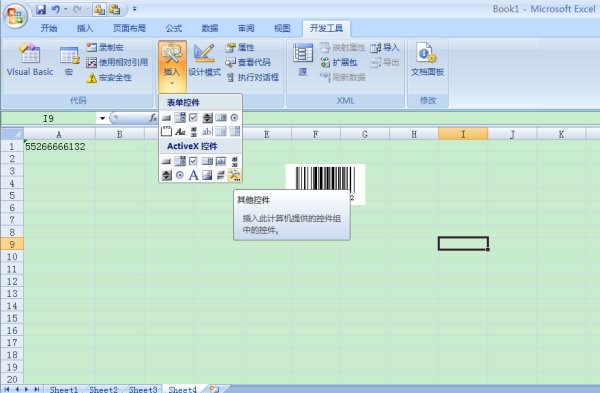Insert ActiveX combo box
This screenshot has width=600, height=393.
pyautogui.click(x=180, y=161)
